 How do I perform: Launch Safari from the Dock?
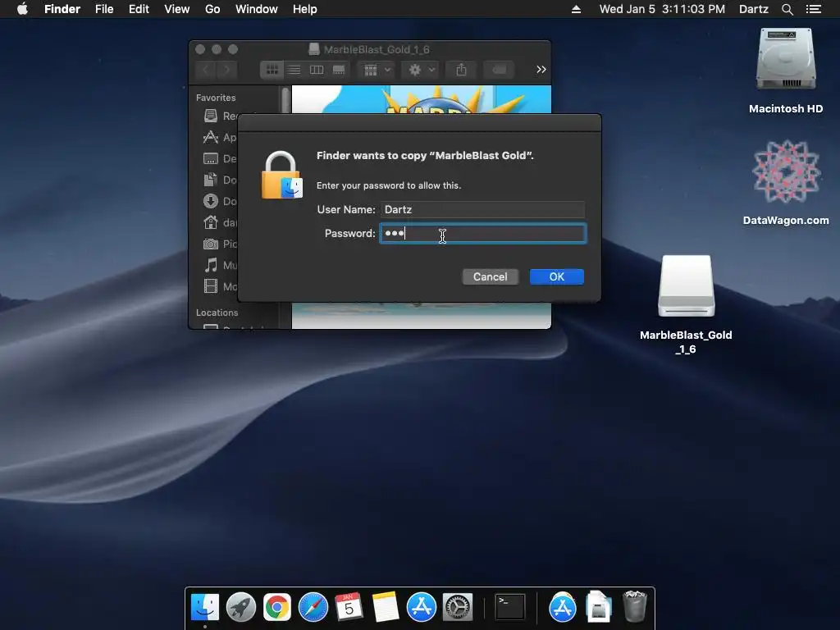[313, 607]
